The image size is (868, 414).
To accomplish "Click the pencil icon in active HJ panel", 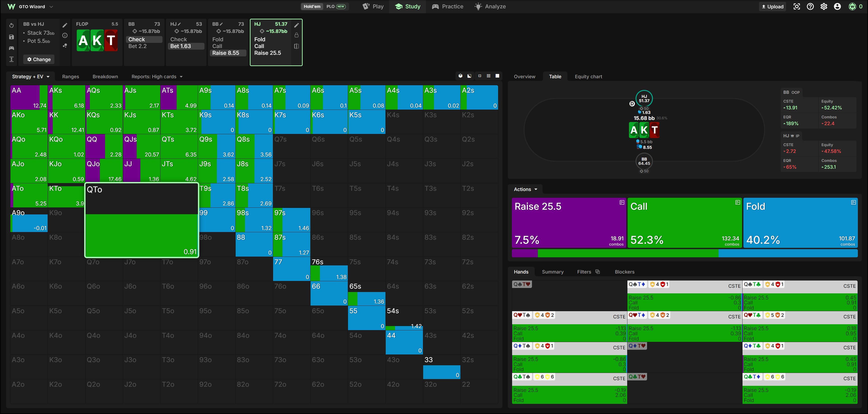I will 297,25.
